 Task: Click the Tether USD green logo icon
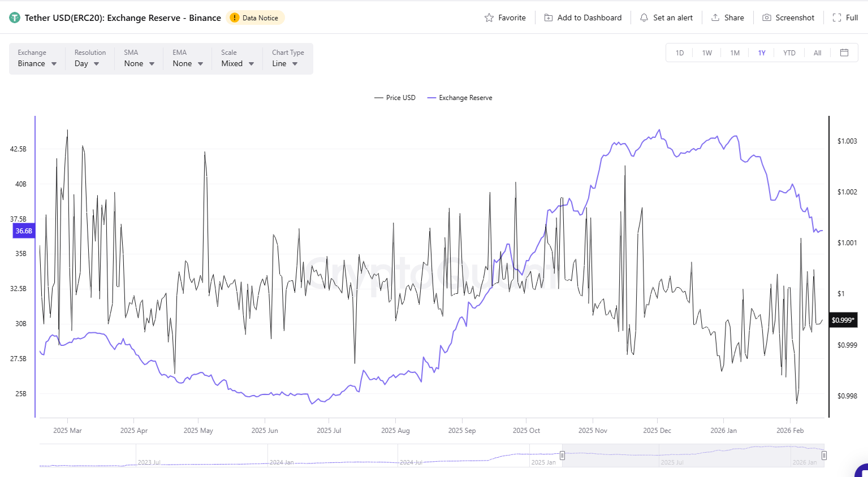(14, 17)
